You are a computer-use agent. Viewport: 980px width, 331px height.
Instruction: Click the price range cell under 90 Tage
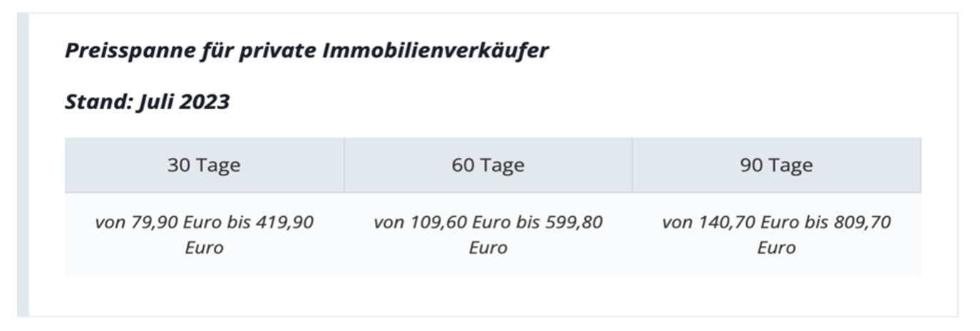click(776, 235)
